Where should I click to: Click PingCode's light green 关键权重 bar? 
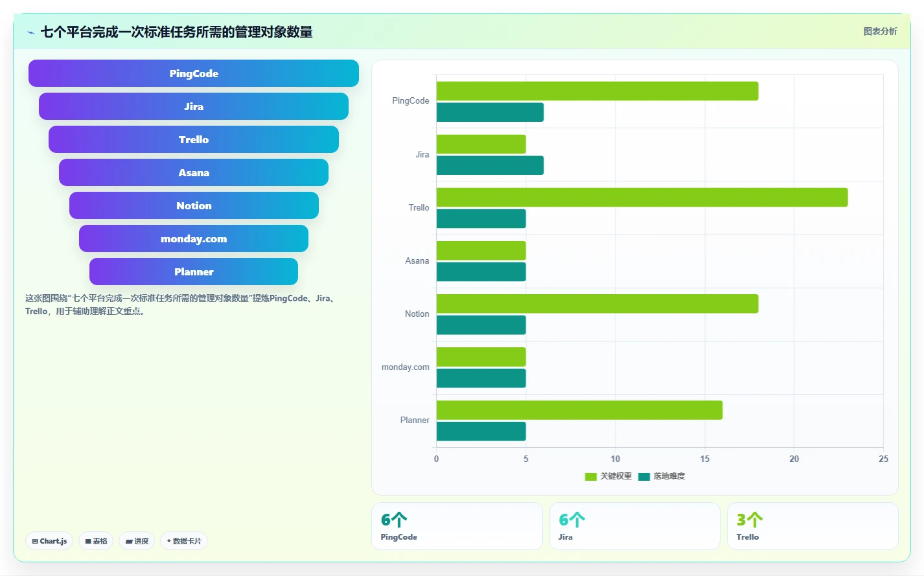pos(597,91)
